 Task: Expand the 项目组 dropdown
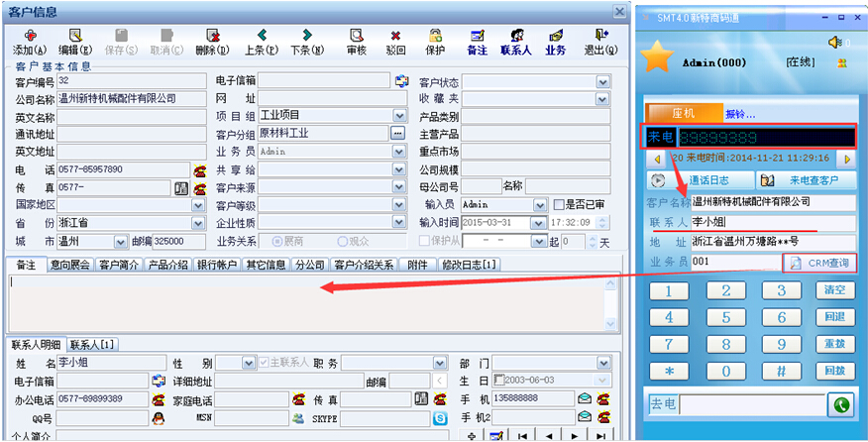tap(398, 116)
